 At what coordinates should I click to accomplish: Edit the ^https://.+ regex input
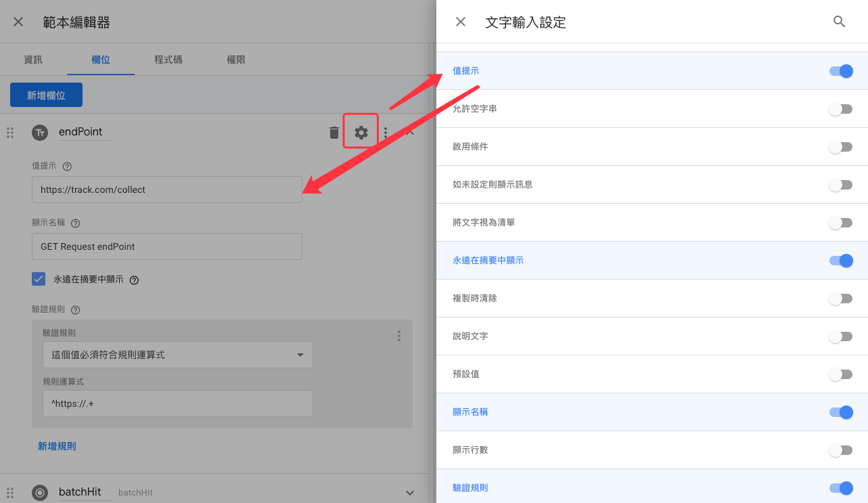pos(178,403)
